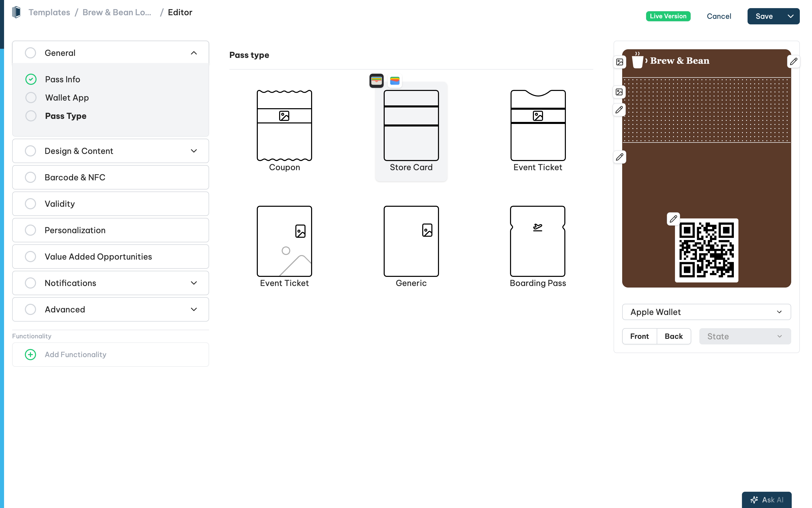The height and width of the screenshot is (508, 812).
Task: Select the Google Wallet icon above Store Card
Action: pos(395,81)
